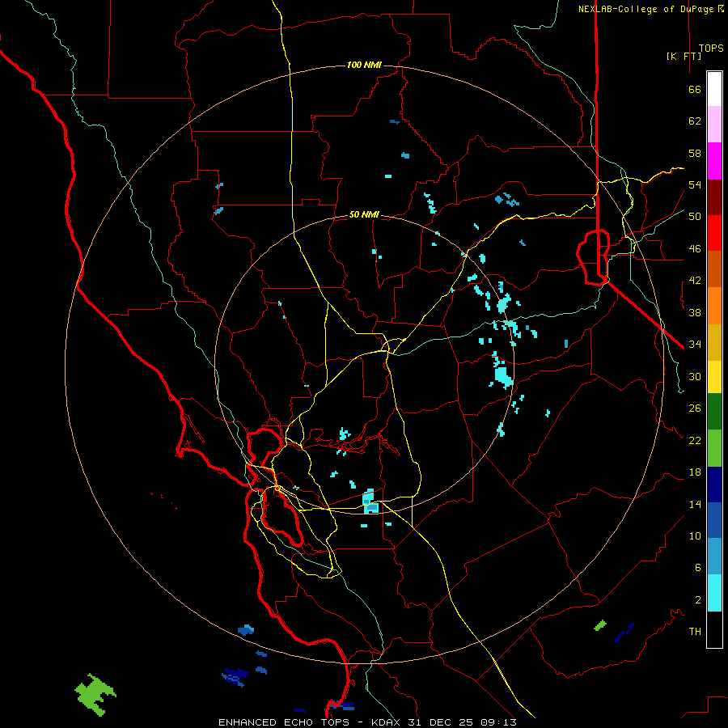Select the light blue legend swatch
The height and width of the screenshot is (728, 728).
tap(714, 557)
